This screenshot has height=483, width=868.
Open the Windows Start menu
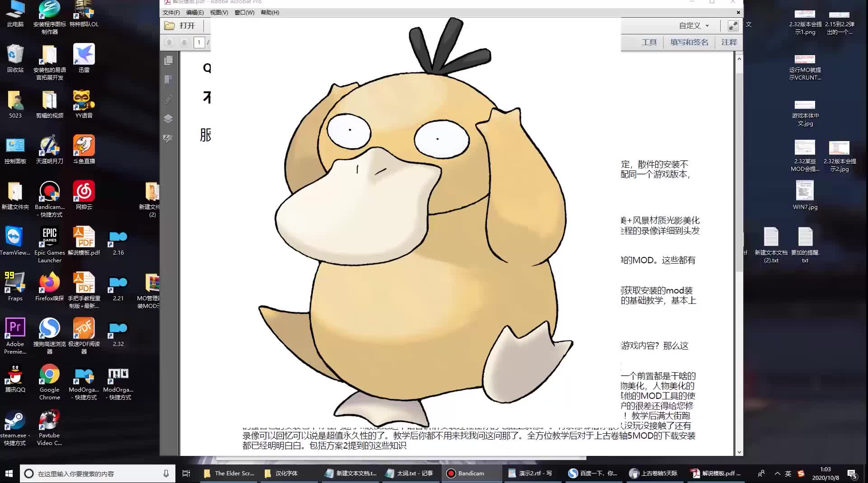click(9, 474)
